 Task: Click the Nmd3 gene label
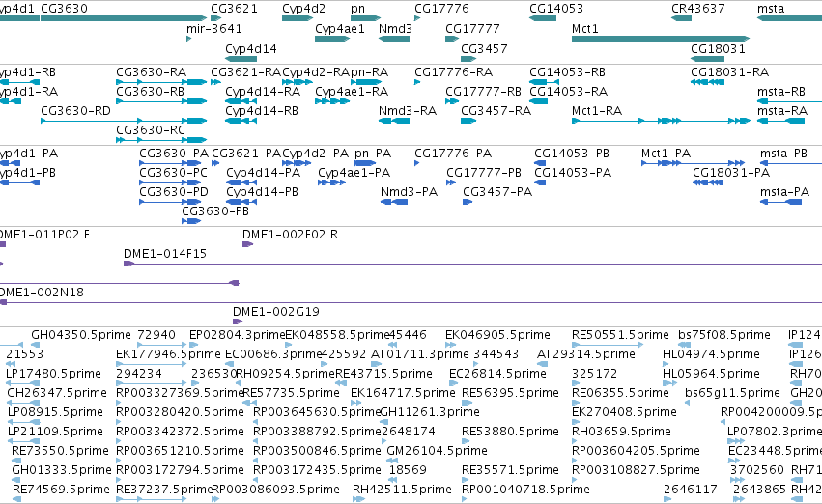395,28
